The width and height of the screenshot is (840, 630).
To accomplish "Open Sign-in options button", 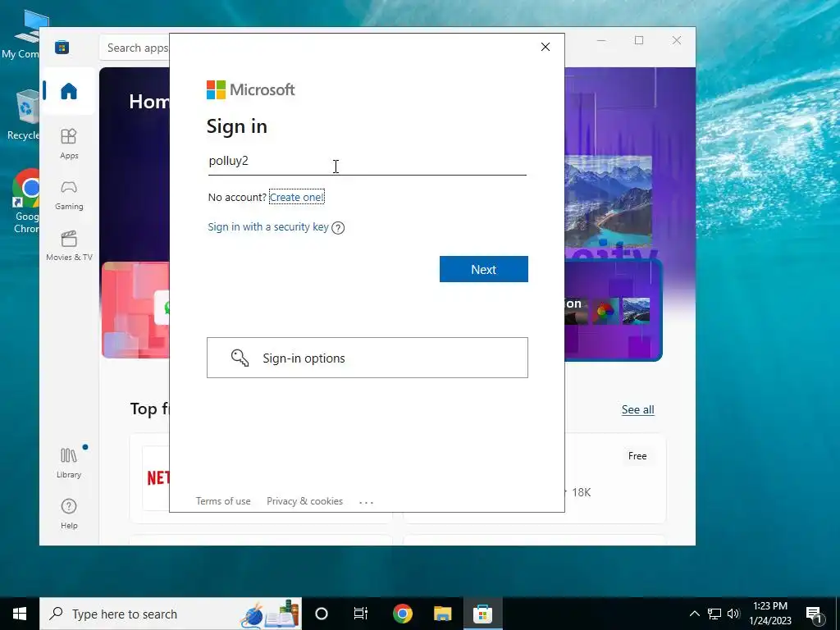I will [x=367, y=358].
